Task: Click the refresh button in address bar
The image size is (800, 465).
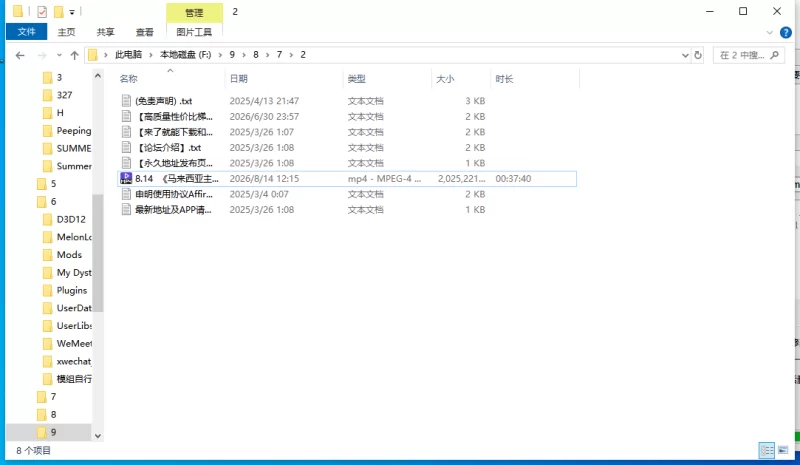Action: tap(698, 55)
